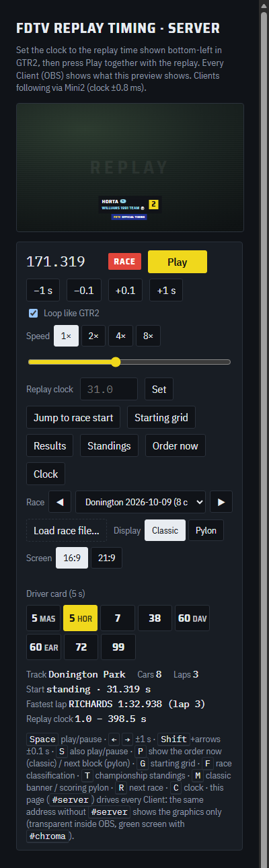Click the 171.319 clock readout
The image size is (269, 868).
(55, 262)
